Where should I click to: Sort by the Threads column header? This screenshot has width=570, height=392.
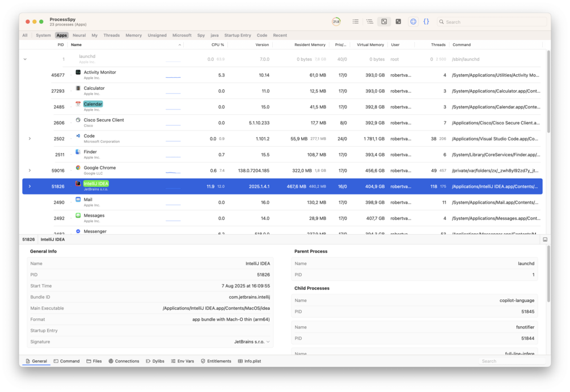coord(438,45)
